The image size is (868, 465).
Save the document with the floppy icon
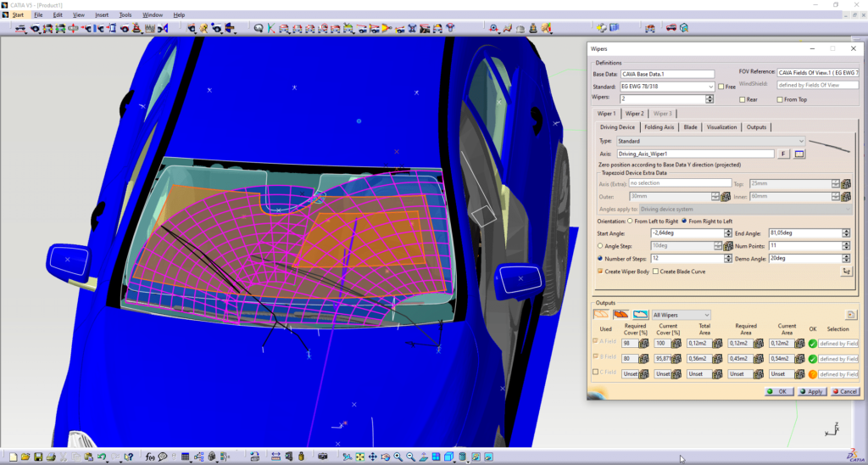click(38, 457)
